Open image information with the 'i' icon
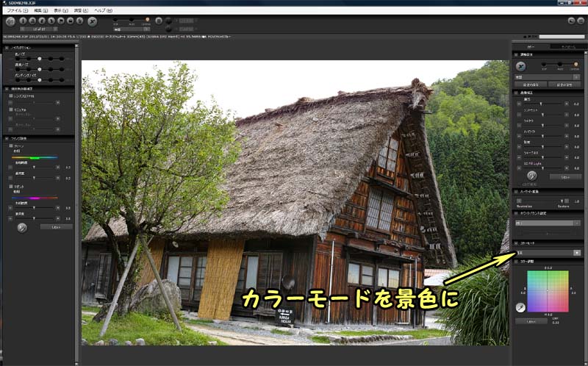This screenshot has height=366, width=588. tap(23, 21)
